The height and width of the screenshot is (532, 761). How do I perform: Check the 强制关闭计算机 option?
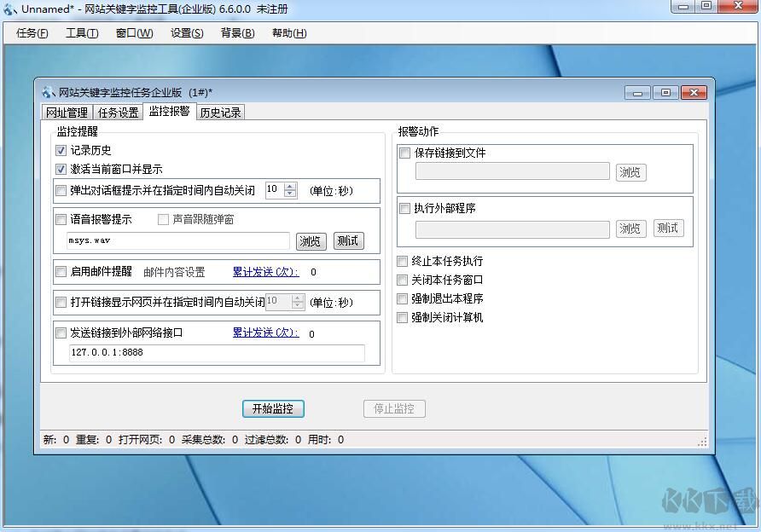402,318
